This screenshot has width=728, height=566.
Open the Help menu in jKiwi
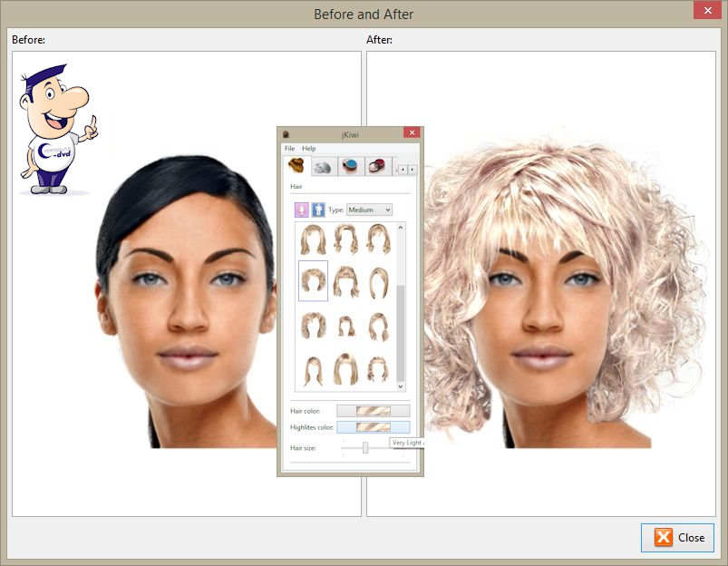[309, 148]
